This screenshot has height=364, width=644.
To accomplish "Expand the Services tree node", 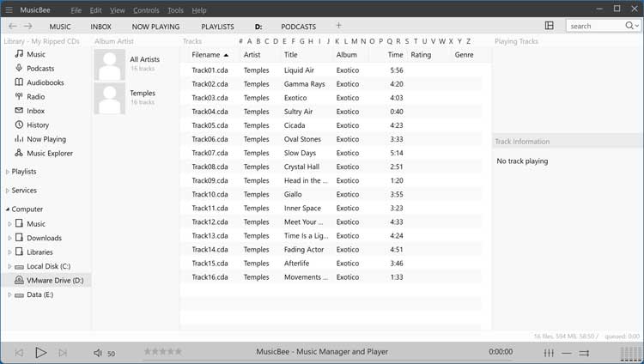I will click(x=8, y=191).
